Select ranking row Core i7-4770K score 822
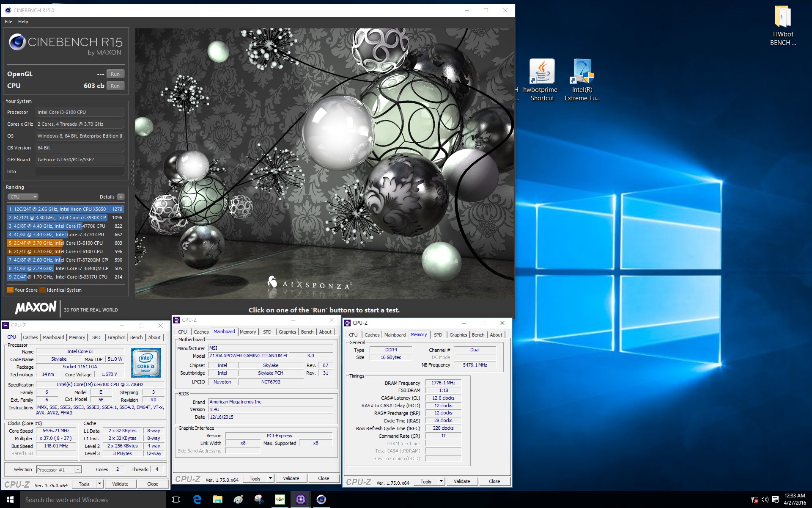The image size is (812, 508). [x=66, y=226]
